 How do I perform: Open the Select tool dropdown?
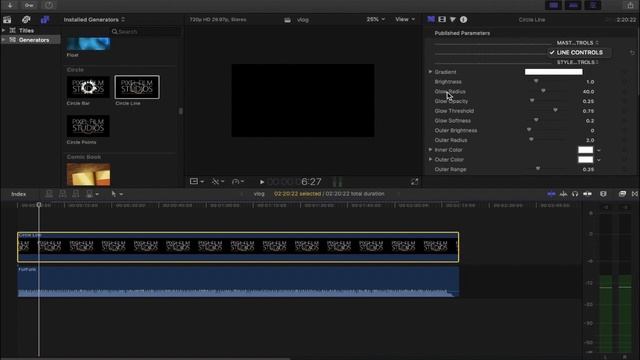pyautogui.click(x=117, y=194)
